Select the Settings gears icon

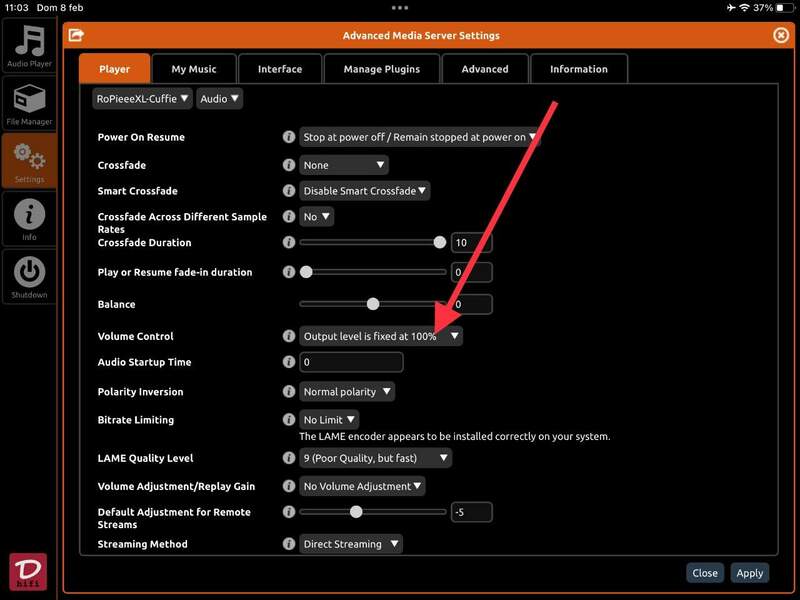pos(29,162)
